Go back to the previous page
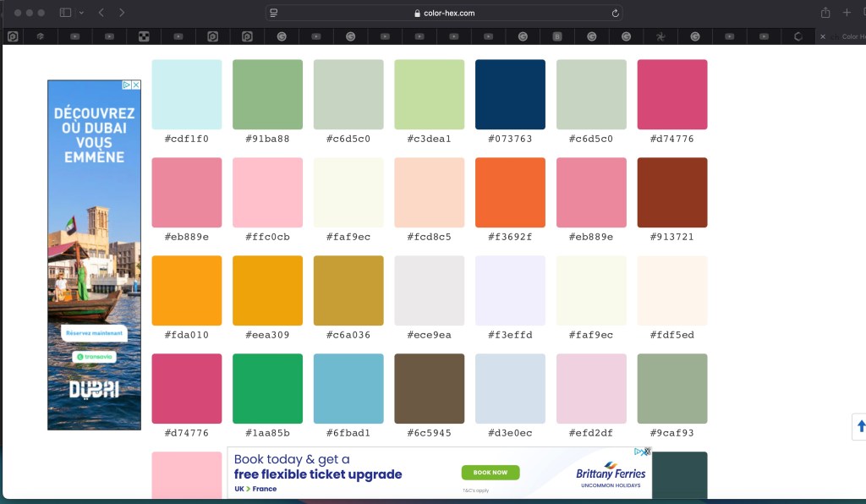Viewport: 866px width, 504px height. pos(101,13)
